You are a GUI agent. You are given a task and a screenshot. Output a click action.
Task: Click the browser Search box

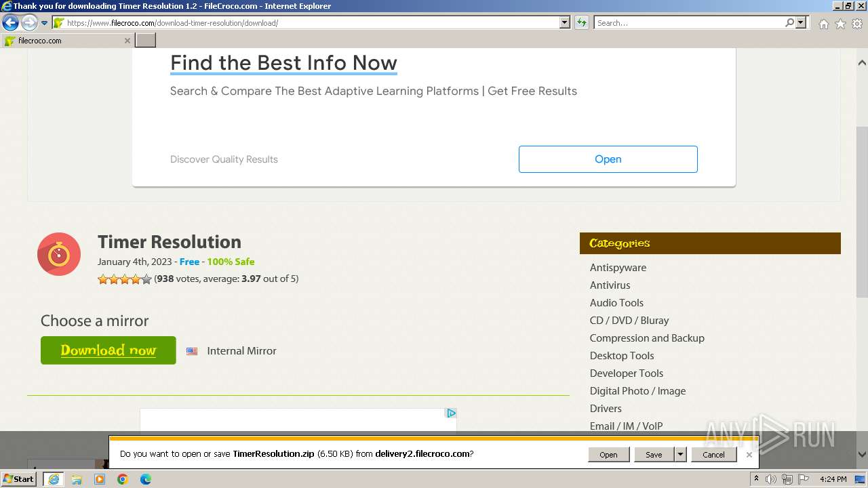click(x=688, y=23)
